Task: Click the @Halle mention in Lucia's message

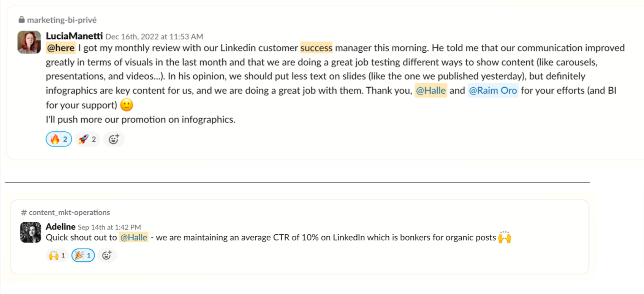Action: tap(430, 91)
